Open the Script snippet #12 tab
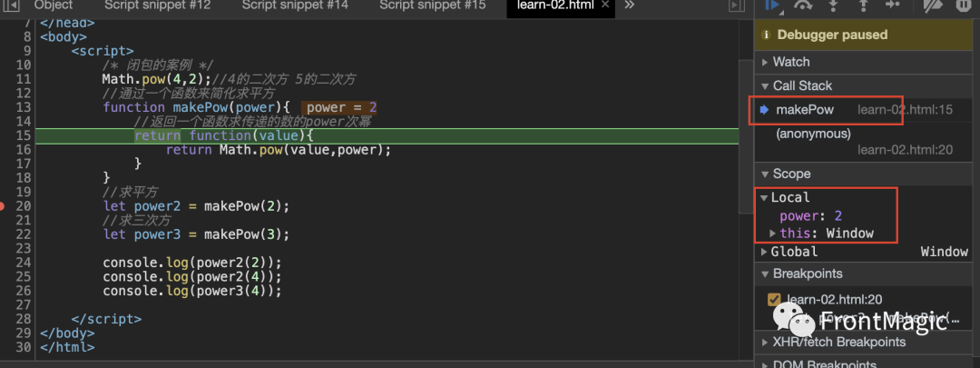The image size is (980, 368). (x=157, y=5)
